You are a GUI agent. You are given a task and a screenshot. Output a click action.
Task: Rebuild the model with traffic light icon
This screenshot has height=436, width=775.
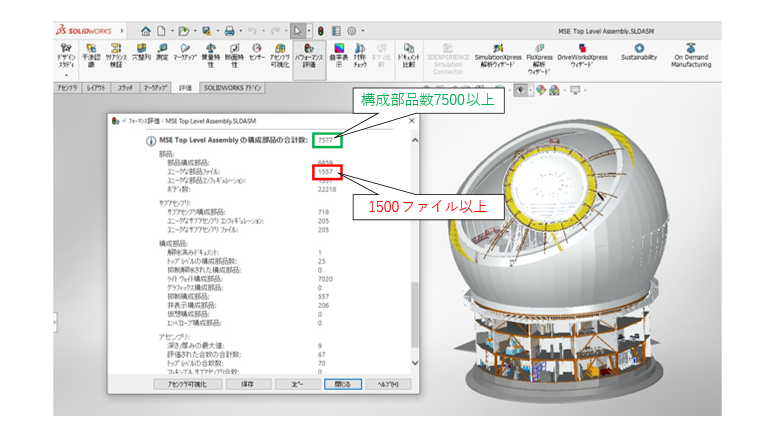click(320, 31)
